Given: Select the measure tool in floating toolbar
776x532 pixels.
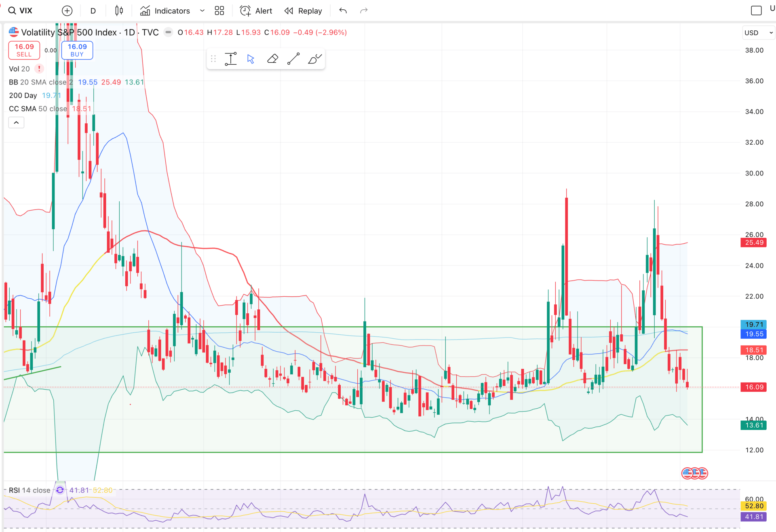Looking at the screenshot, I should pos(231,59).
